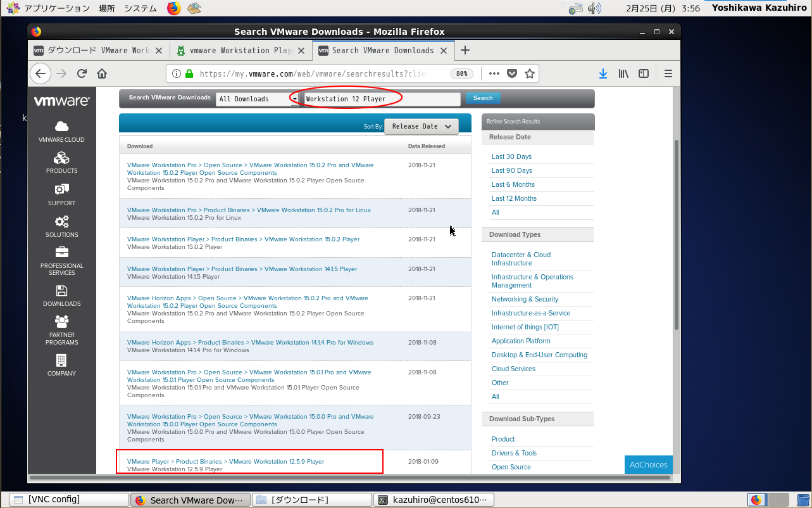812x508 pixels.
Task: Open VMware Workstation 12.5.9 Player link
Action: point(225,462)
